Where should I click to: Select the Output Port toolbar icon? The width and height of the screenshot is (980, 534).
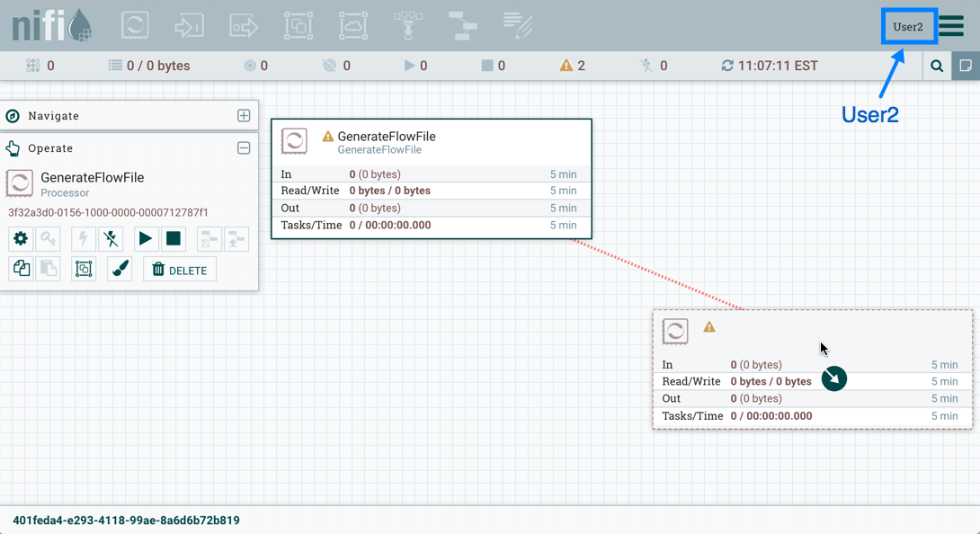(244, 25)
